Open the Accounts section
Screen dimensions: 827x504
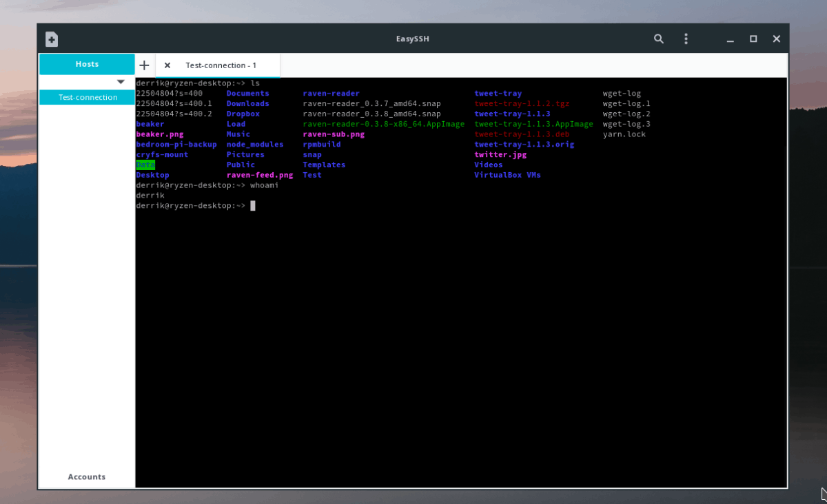point(87,476)
